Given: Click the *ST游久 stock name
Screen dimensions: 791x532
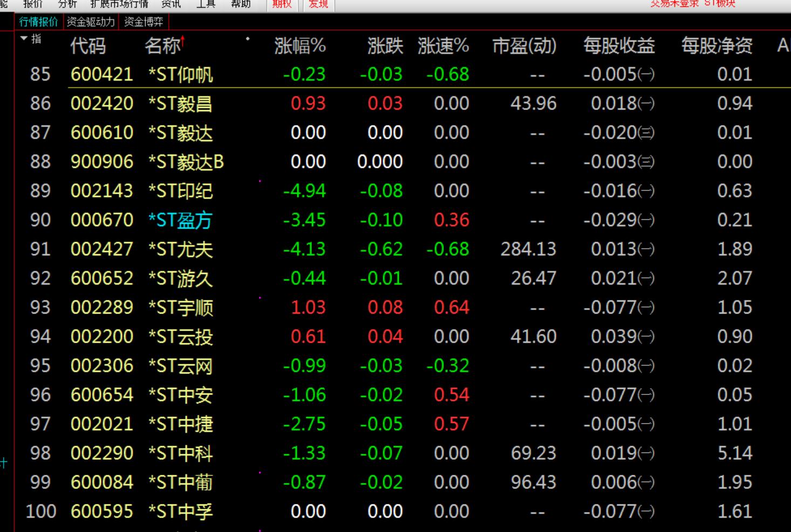Looking at the screenshot, I should tap(181, 278).
